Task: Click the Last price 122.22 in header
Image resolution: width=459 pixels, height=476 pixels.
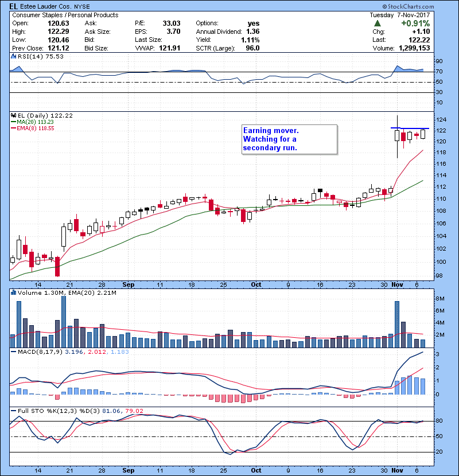Action: point(419,40)
